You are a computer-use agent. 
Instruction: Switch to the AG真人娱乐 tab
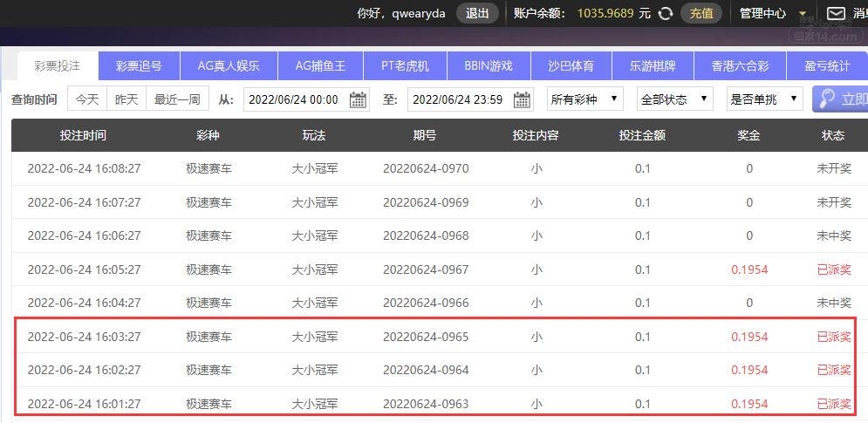229,66
